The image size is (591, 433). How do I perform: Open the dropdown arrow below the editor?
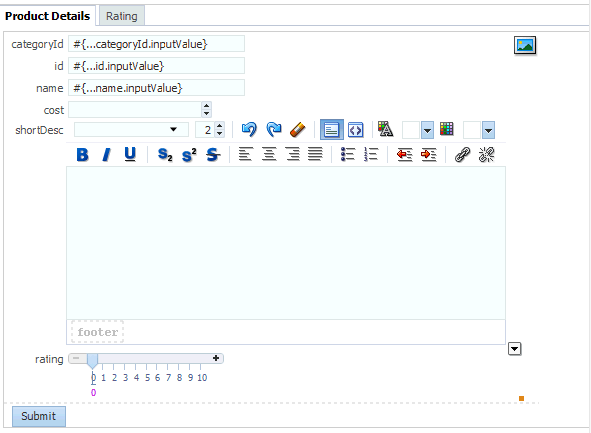pyautogui.click(x=514, y=349)
